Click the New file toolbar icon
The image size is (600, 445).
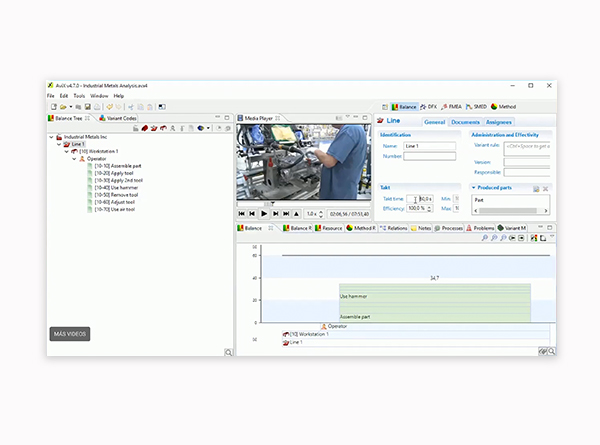tap(52, 106)
